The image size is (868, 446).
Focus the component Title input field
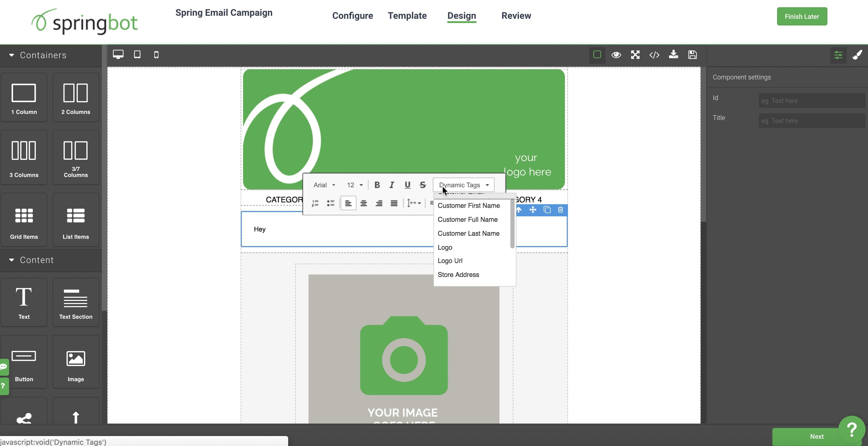[x=812, y=121]
